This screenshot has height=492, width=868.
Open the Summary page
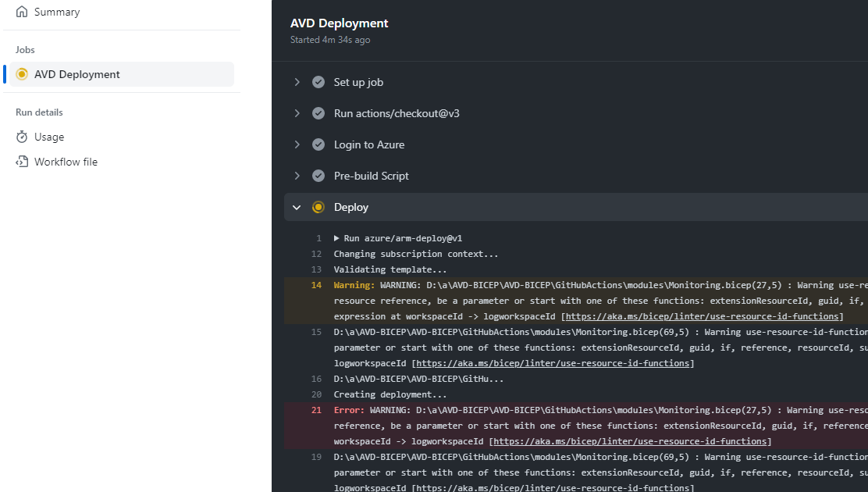point(56,12)
